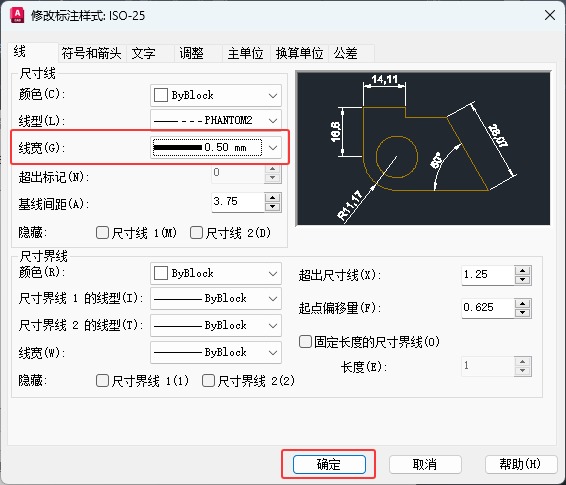This screenshot has height=485, width=566.
Task: Open 线宽(W) ByBlock dropdown
Action: click(216, 352)
